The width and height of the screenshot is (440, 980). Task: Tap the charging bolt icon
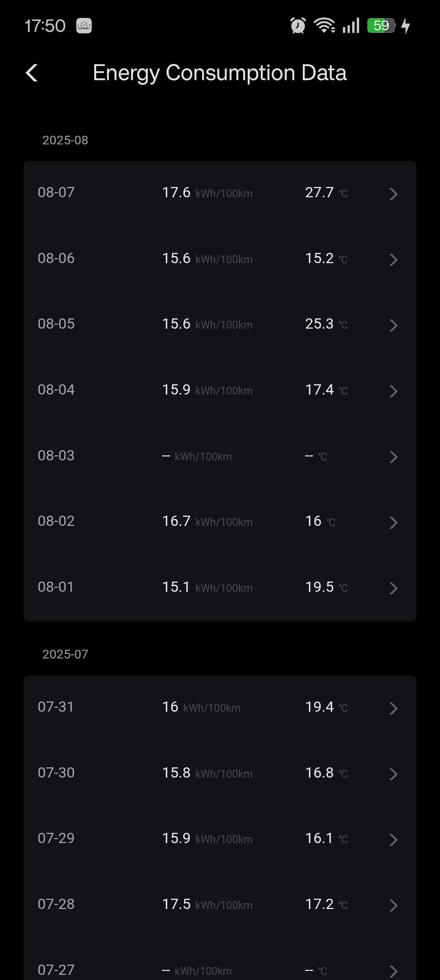click(x=406, y=26)
